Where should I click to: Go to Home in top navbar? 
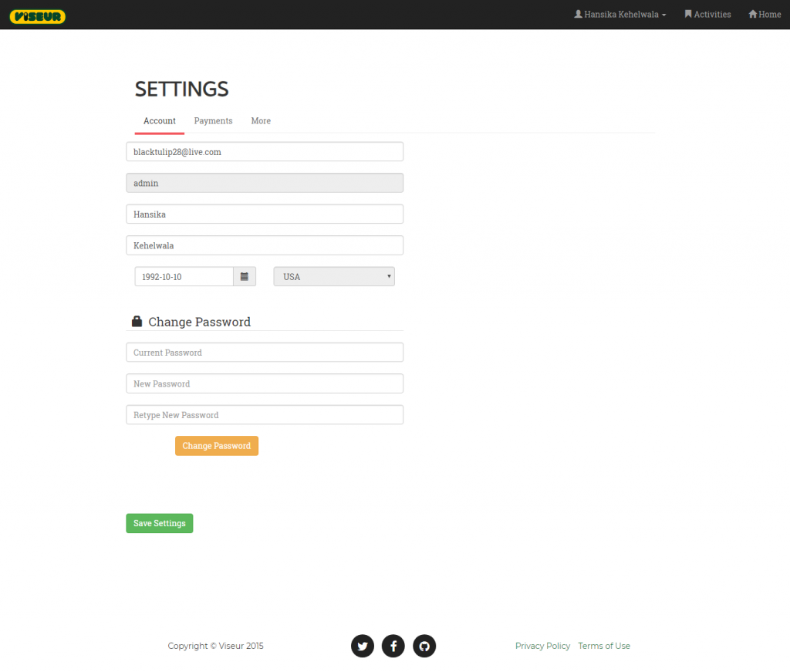(x=765, y=15)
